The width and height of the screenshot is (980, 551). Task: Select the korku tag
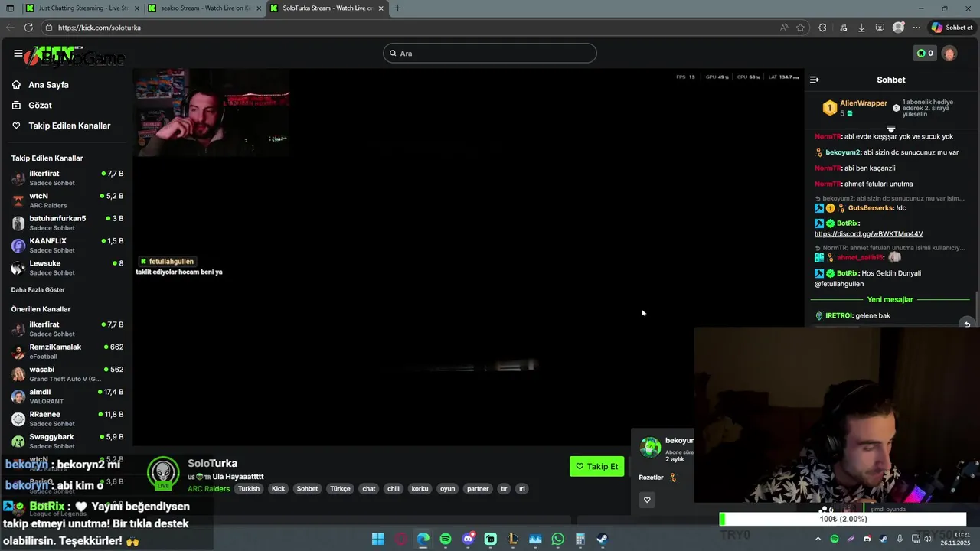(x=420, y=489)
